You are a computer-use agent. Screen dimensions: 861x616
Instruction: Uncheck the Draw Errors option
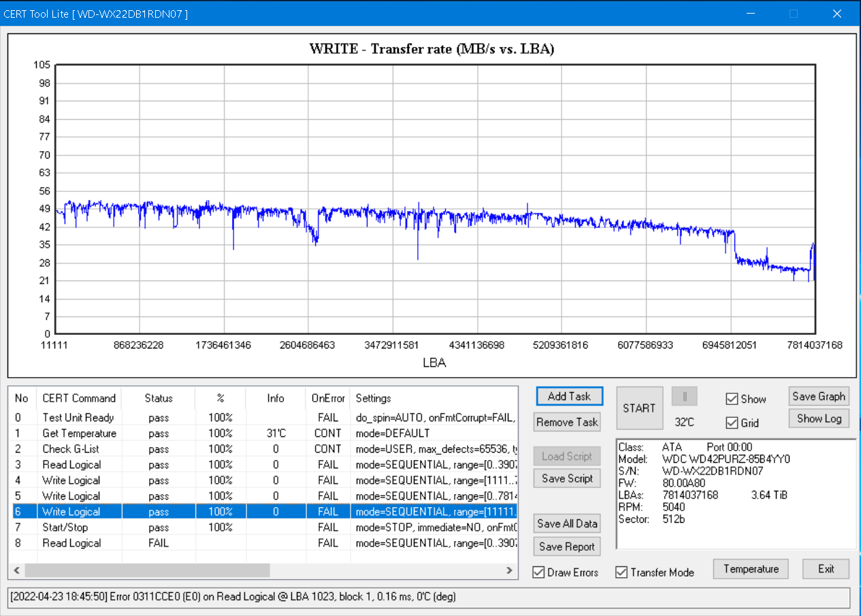[x=539, y=572]
